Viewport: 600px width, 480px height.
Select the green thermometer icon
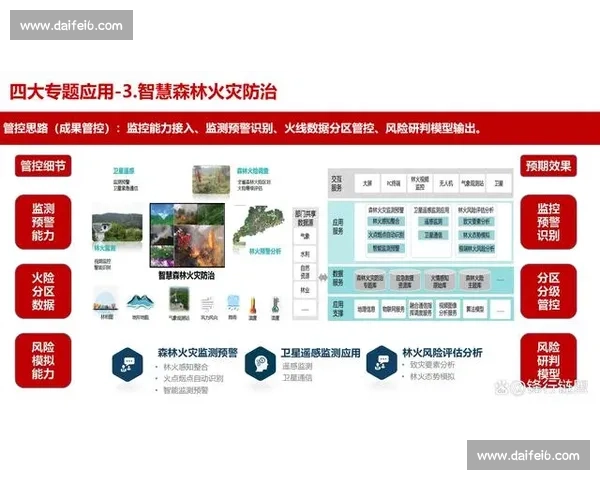(275, 305)
